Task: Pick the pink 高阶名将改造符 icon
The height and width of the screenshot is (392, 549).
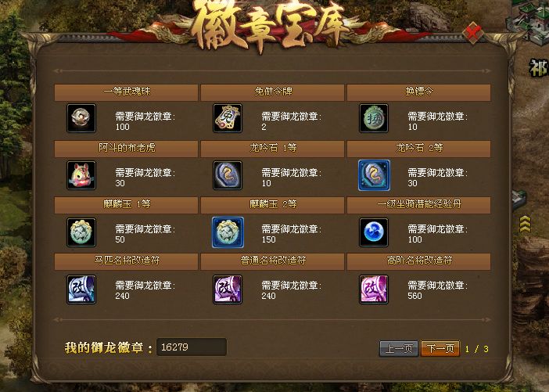Action: (x=374, y=290)
